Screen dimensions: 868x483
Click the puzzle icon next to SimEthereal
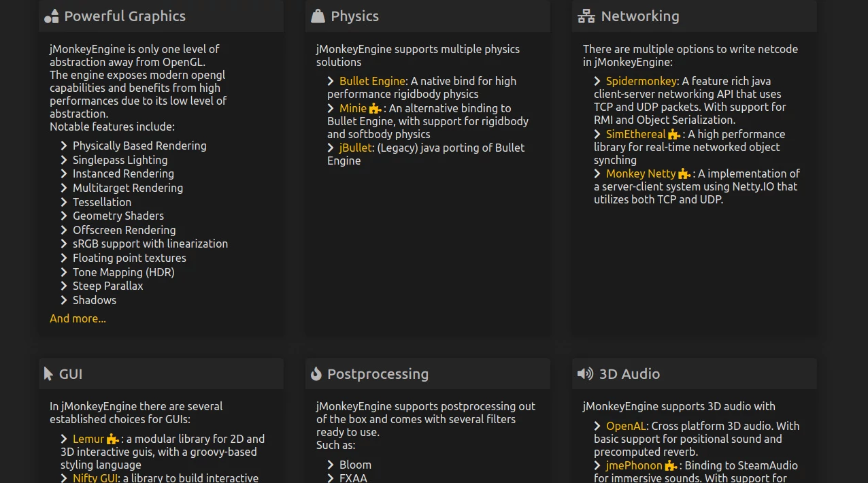click(673, 135)
